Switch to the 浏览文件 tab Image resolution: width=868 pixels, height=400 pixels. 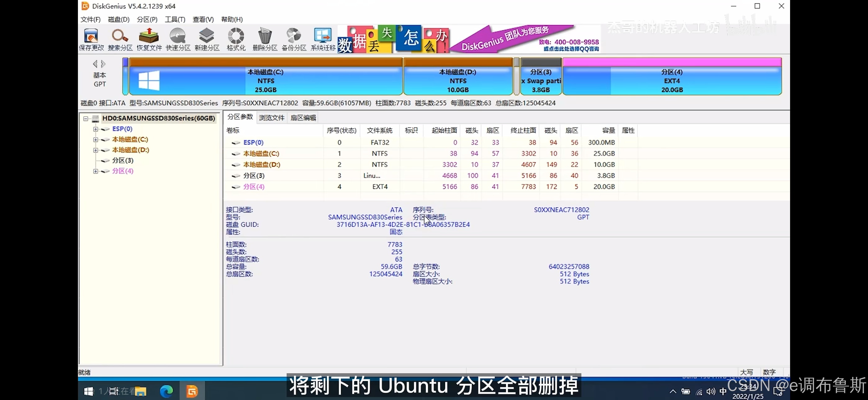pos(272,118)
